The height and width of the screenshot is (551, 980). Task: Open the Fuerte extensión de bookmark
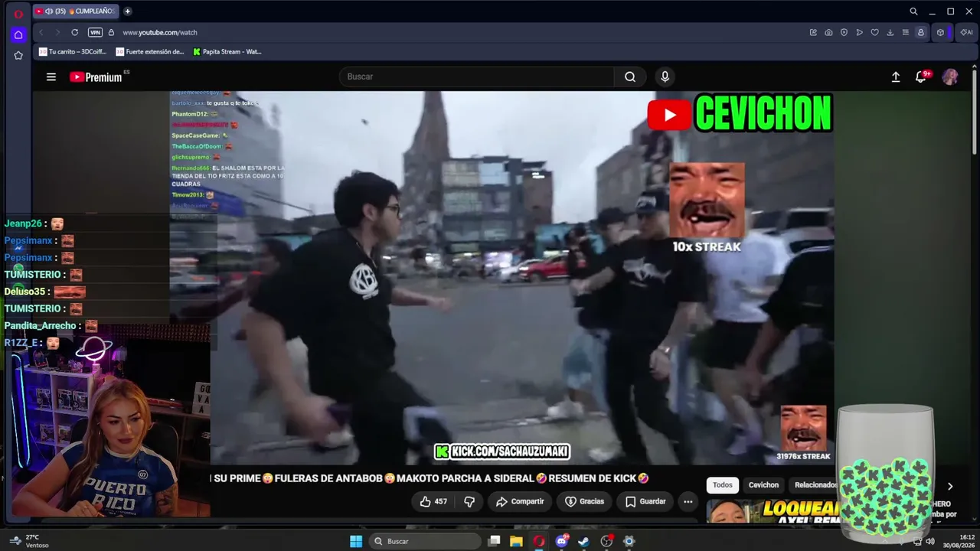(150, 52)
